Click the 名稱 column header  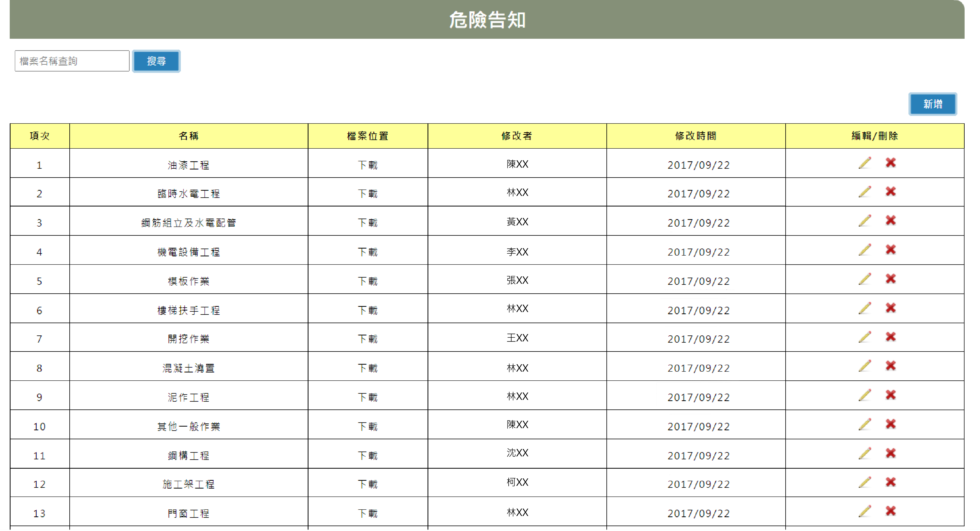click(189, 136)
